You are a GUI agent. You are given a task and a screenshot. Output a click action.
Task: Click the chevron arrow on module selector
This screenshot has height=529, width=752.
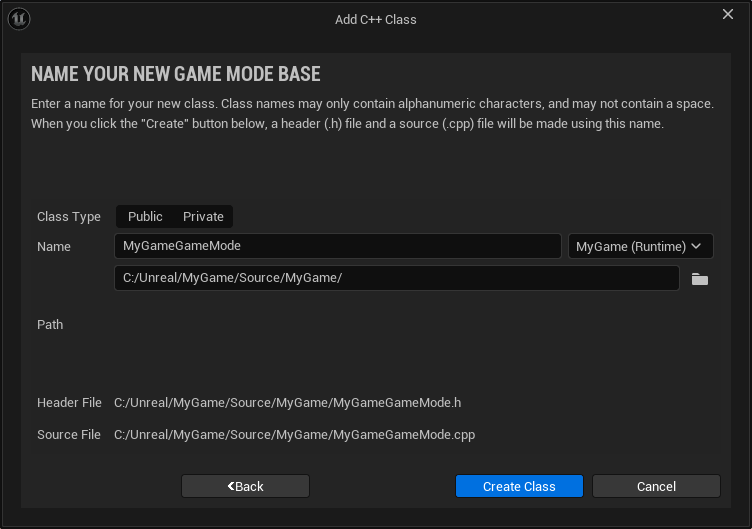pos(697,247)
